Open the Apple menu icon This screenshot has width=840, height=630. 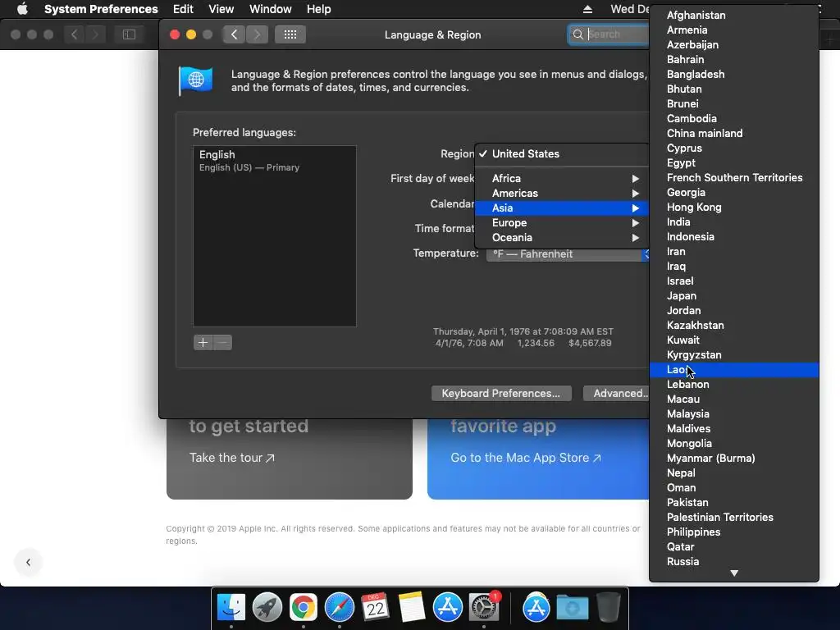point(22,9)
